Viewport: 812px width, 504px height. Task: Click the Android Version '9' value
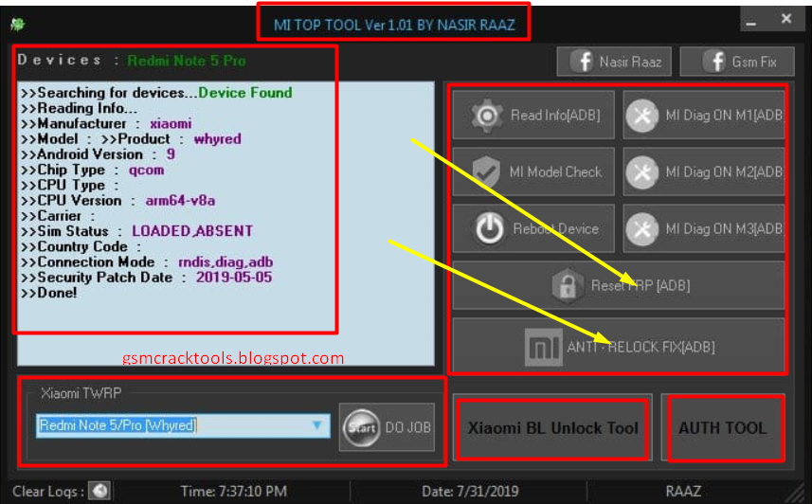(x=171, y=154)
